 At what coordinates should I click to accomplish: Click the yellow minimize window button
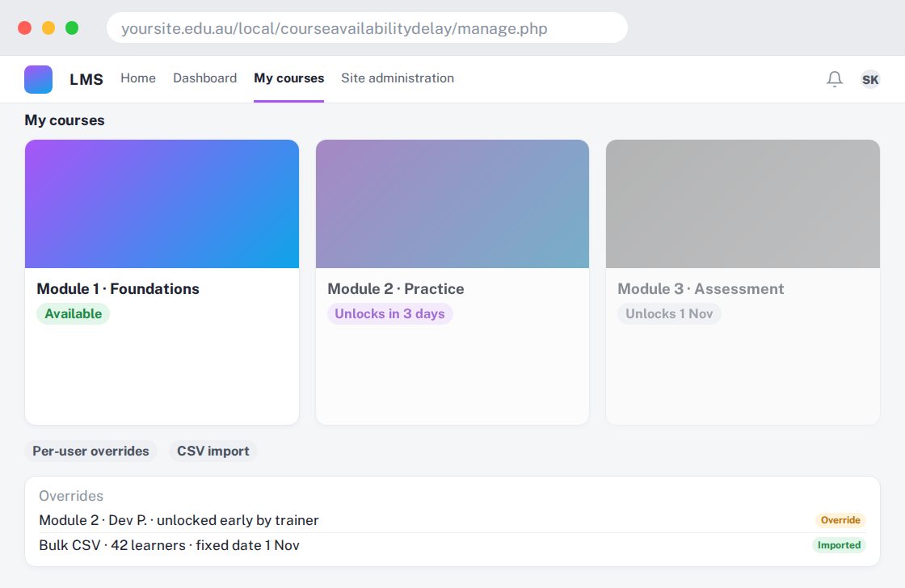(48, 27)
